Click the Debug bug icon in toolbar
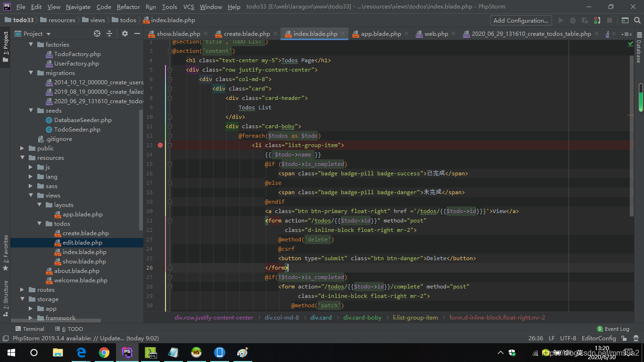This screenshot has width=644, height=362. pyautogui.click(x=573, y=20)
